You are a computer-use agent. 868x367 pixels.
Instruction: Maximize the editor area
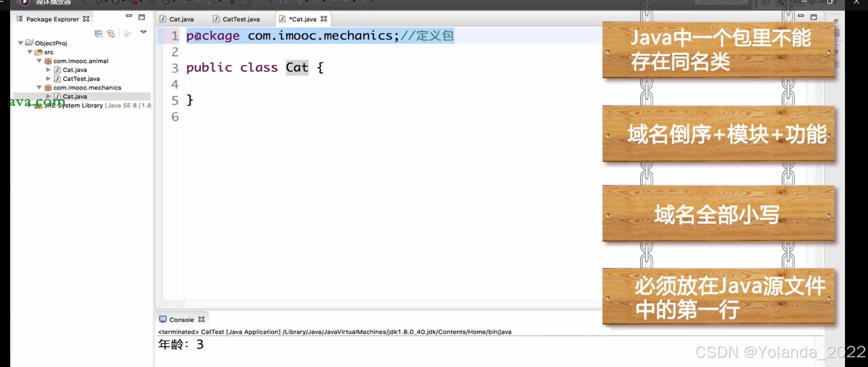[x=814, y=17]
